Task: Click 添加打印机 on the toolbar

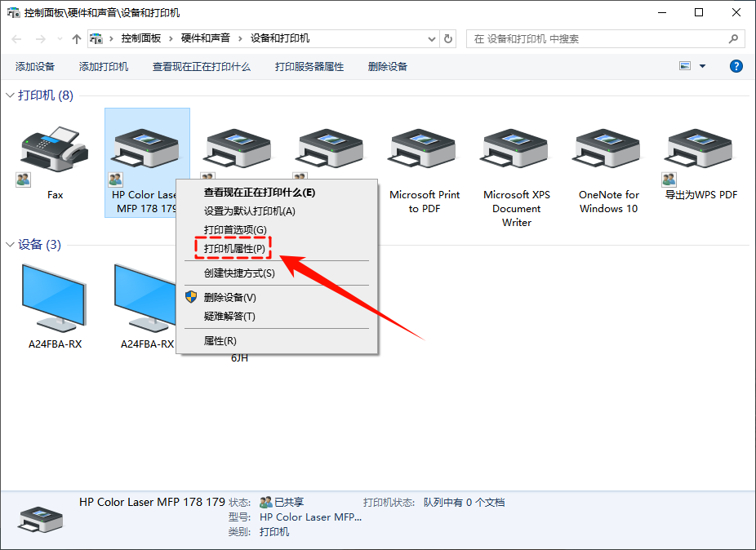Action: pyautogui.click(x=103, y=66)
